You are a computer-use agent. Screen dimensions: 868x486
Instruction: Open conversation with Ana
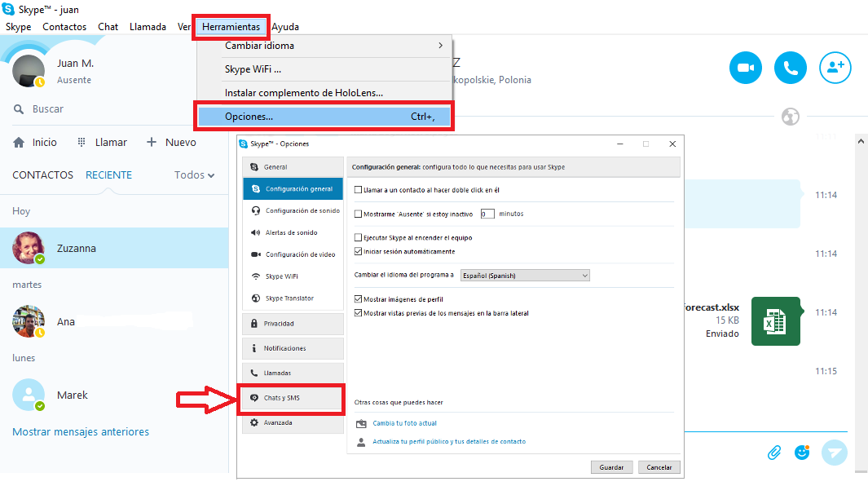[114, 321]
